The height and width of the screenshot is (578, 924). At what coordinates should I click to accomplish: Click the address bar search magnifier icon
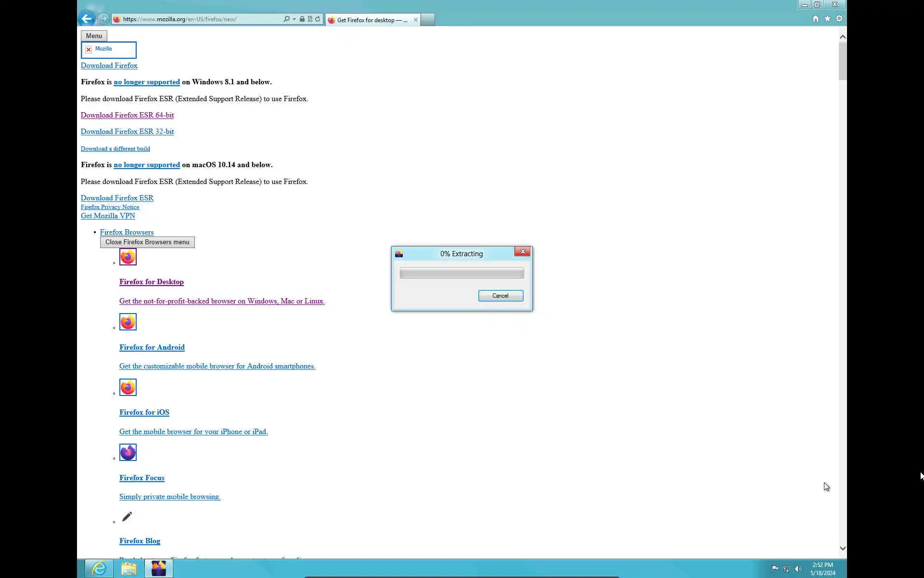point(287,19)
